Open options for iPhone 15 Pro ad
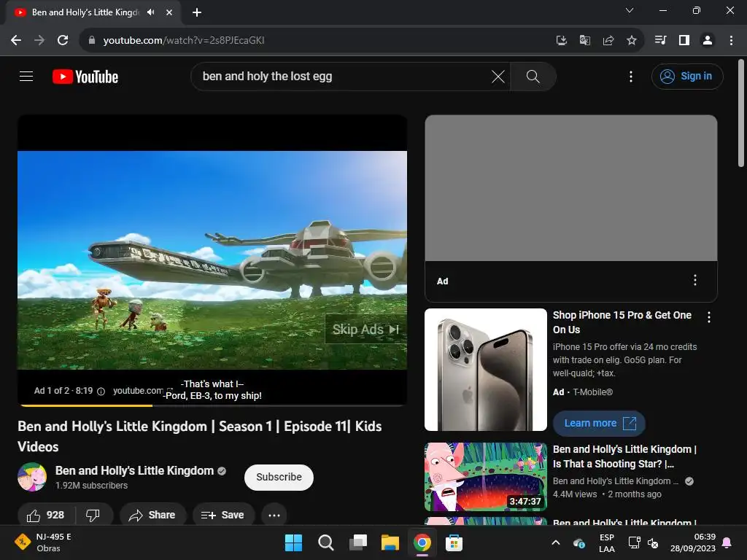Screen dimensions: 747x560 tap(709, 317)
